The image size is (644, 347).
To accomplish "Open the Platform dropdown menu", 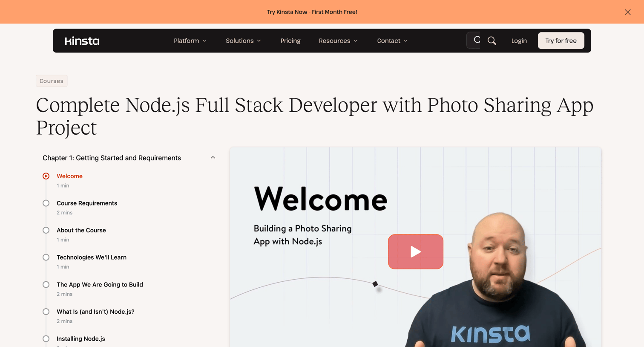I will pos(190,40).
